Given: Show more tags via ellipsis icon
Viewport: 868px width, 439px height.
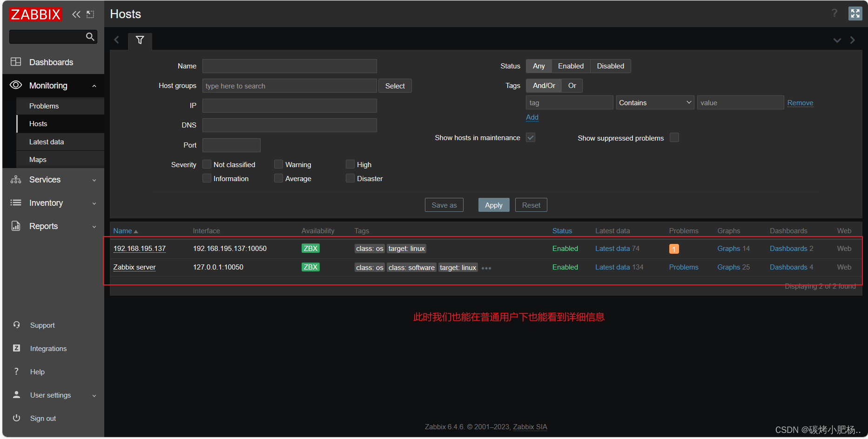Looking at the screenshot, I should click(486, 268).
